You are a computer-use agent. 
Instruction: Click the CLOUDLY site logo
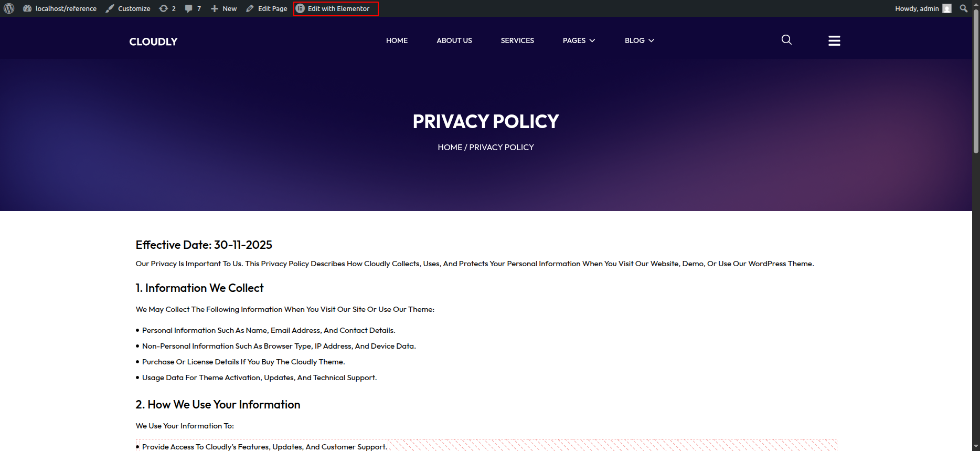(153, 41)
